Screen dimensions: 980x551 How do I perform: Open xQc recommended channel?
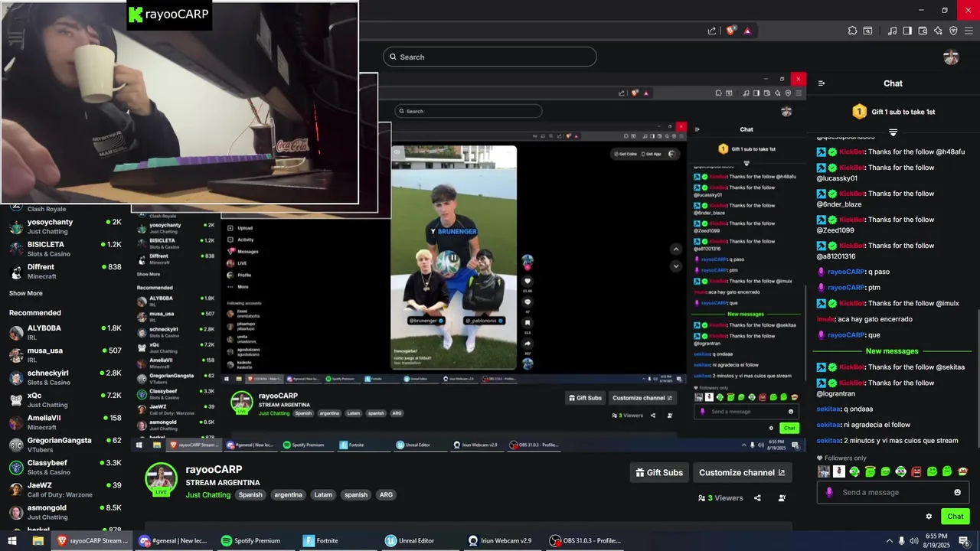click(65, 400)
